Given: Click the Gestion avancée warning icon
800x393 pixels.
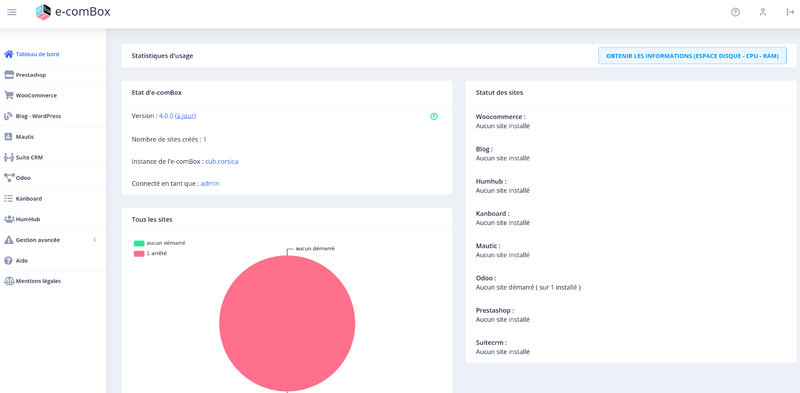Looking at the screenshot, I should [9, 240].
